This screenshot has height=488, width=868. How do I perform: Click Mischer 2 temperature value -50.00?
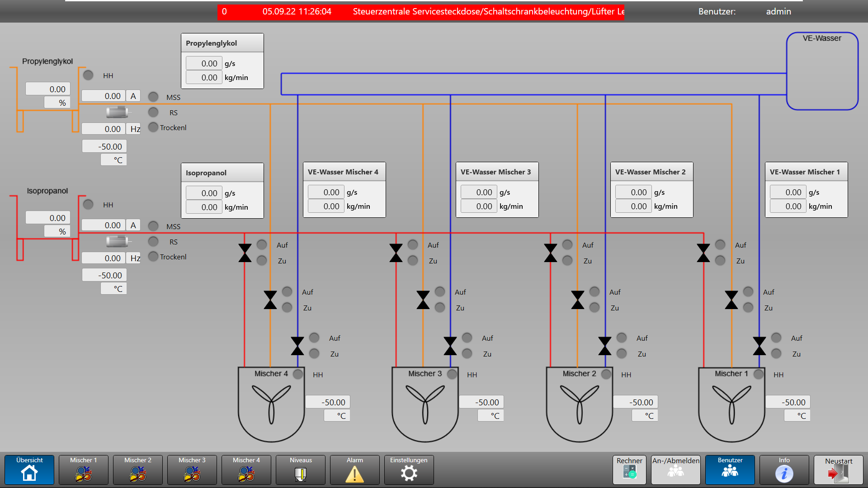[636, 402]
